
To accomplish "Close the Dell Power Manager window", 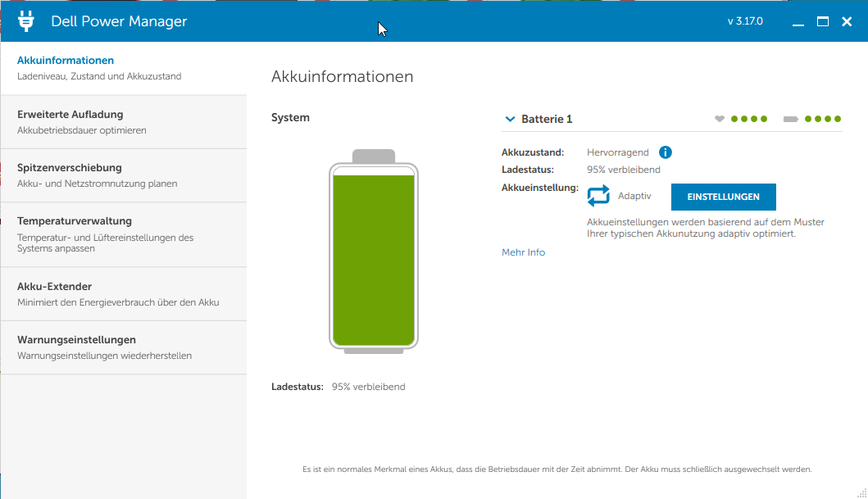I will pos(848,21).
